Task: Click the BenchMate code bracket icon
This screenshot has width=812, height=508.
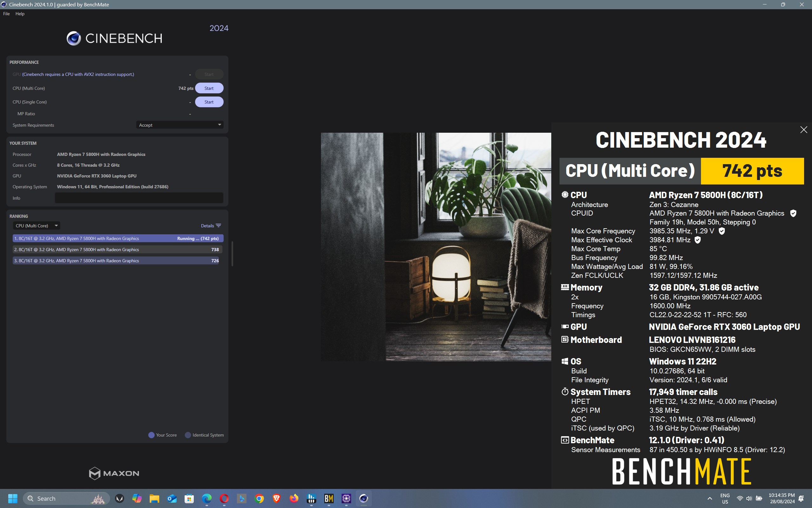Action: (x=565, y=440)
